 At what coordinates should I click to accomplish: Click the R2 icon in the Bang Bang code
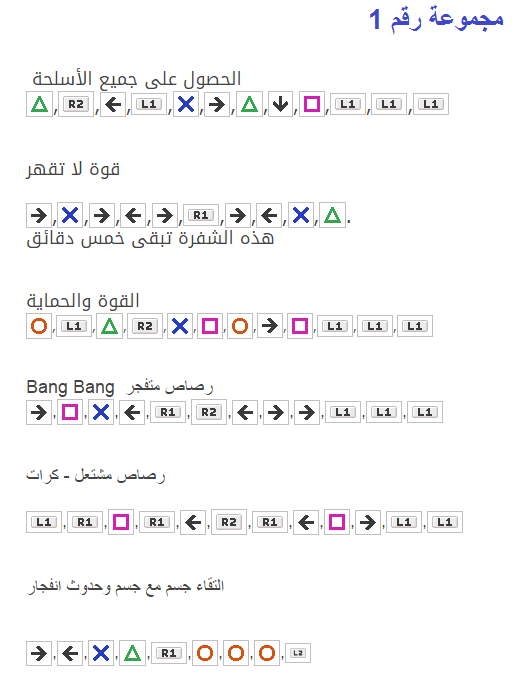coord(209,412)
